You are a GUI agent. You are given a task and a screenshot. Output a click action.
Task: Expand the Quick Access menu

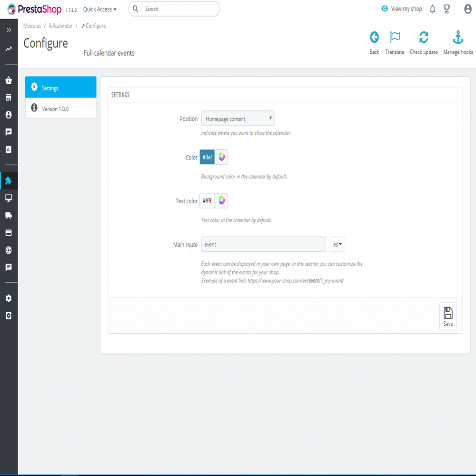tap(99, 9)
